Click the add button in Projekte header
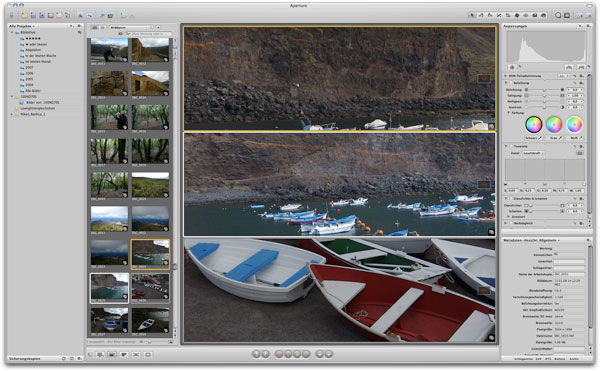 (71, 26)
